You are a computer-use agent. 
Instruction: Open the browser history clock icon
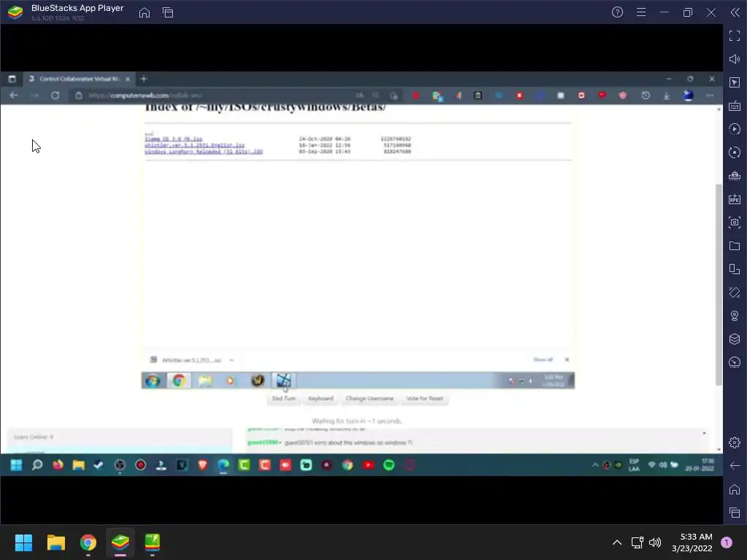click(x=646, y=96)
